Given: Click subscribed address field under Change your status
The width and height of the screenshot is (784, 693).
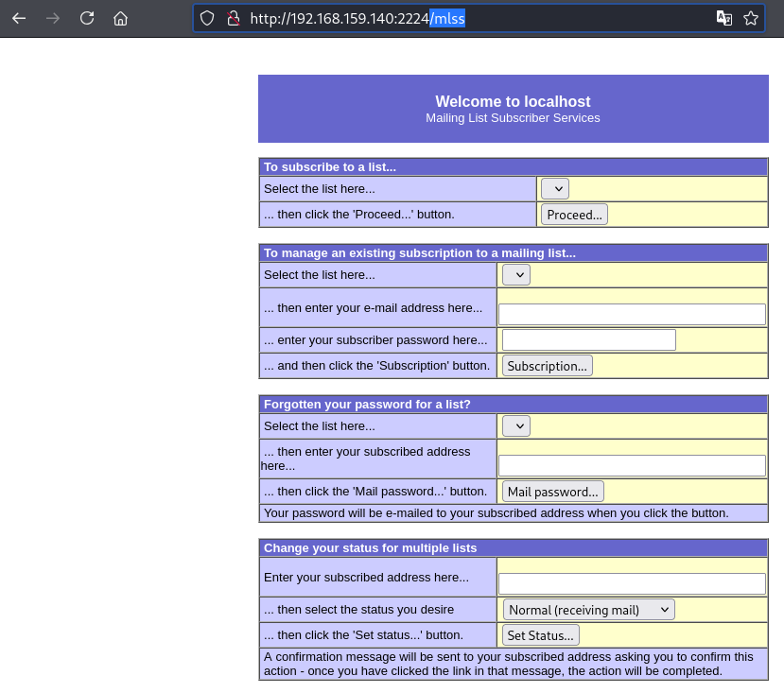Looking at the screenshot, I should coord(632,584).
